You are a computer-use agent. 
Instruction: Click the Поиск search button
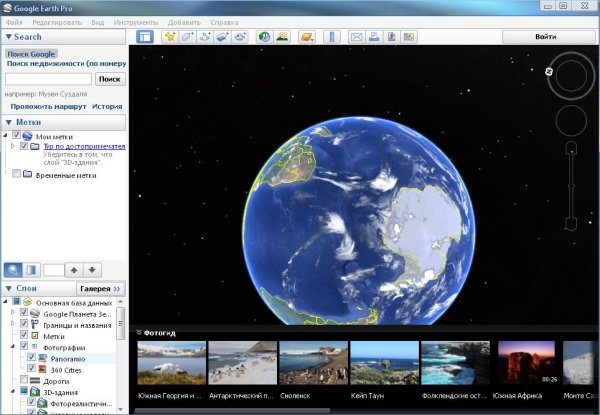click(x=110, y=79)
